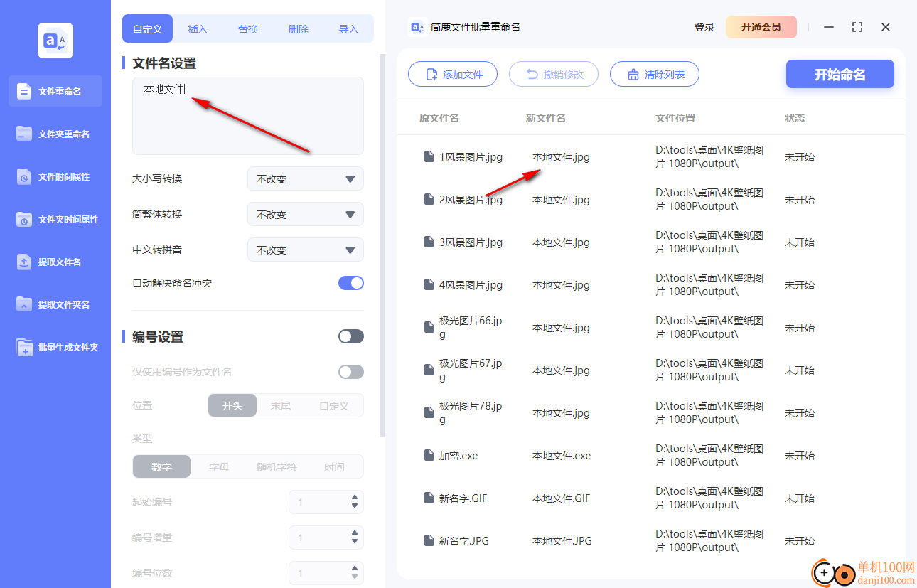Select 自定义 position option
917x588 pixels.
pos(333,405)
